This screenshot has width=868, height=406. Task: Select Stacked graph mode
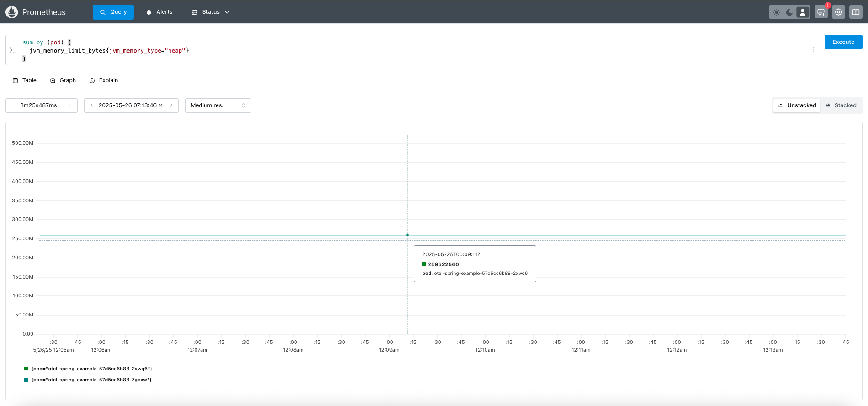coord(841,105)
